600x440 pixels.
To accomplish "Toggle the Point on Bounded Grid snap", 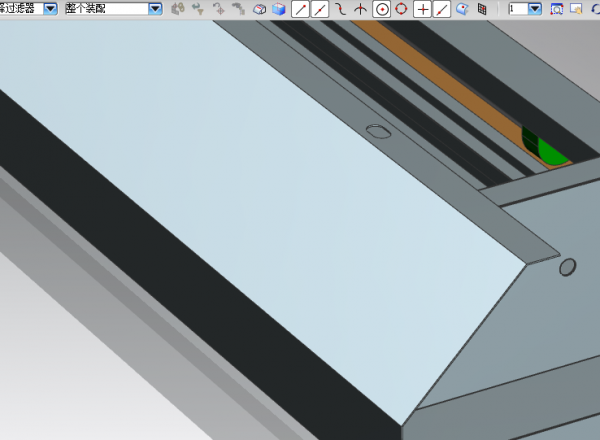I will [x=482, y=9].
